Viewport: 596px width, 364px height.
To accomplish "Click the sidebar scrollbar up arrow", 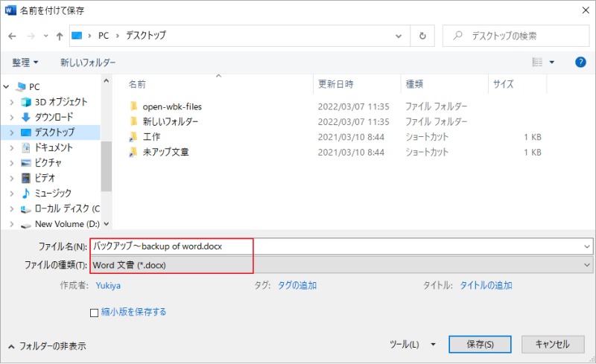I will [x=107, y=80].
